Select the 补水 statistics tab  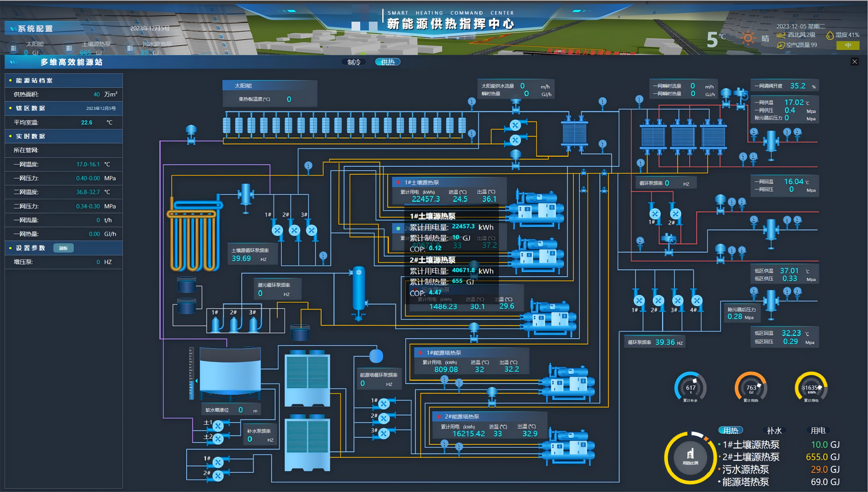point(774,430)
